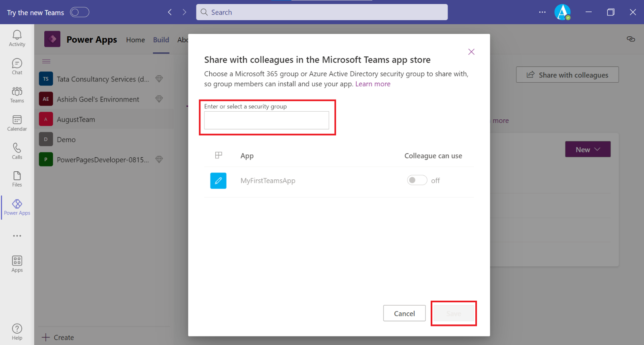644x345 pixels.
Task: Switch to the Build tab
Action: pos(161,40)
